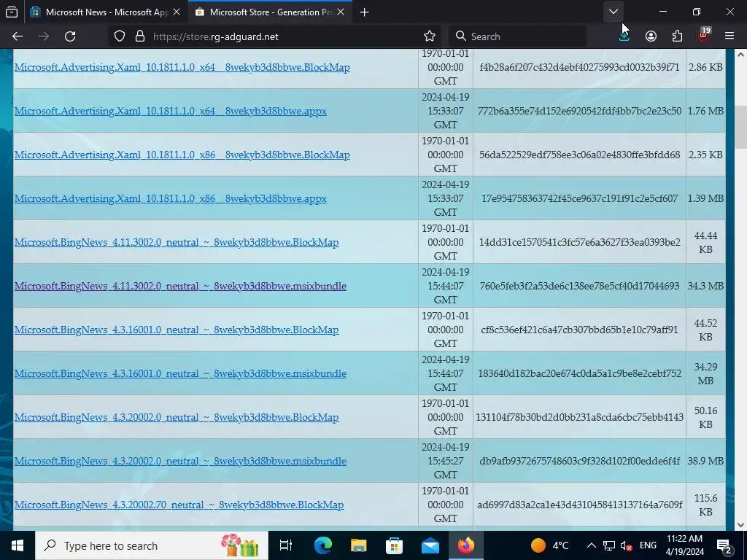The image size is (747, 560).
Task: Open Microsoft Store from taskbar
Action: (394, 545)
